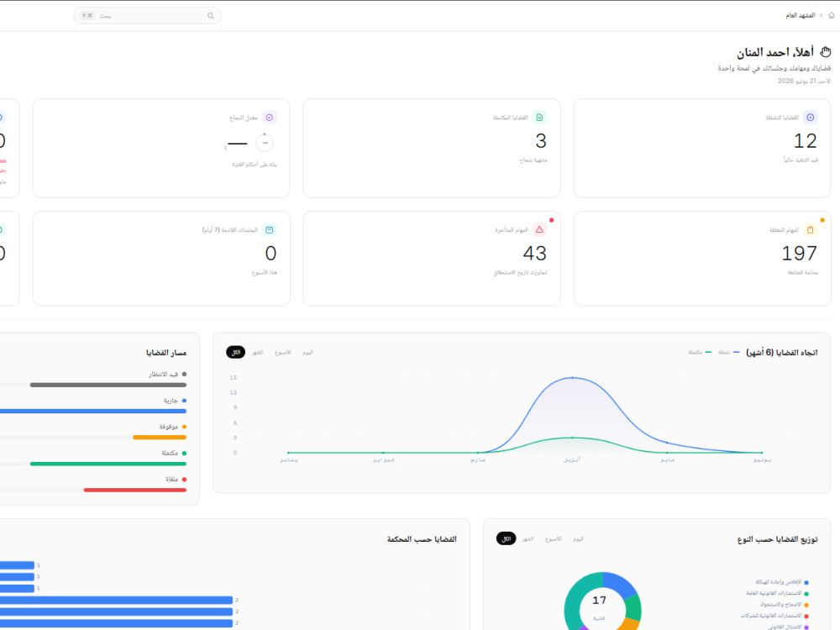Click the grey قيد الانتظار progress bar

(108, 385)
